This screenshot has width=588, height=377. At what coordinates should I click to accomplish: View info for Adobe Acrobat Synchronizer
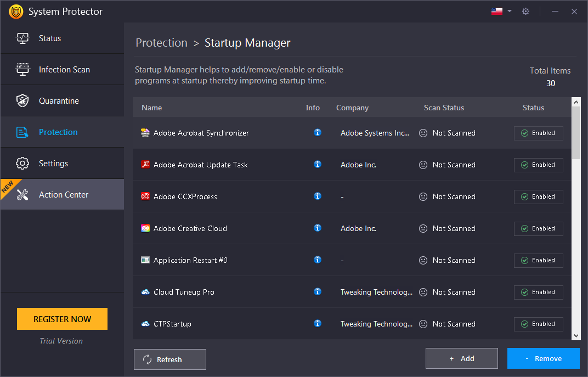coord(318,133)
